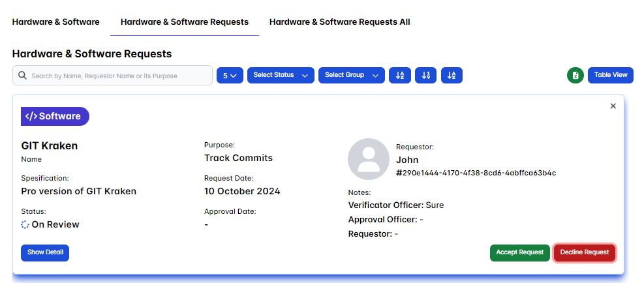644x283 pixels.
Task: Open the page size dropdown showing 5
Action: (x=229, y=75)
